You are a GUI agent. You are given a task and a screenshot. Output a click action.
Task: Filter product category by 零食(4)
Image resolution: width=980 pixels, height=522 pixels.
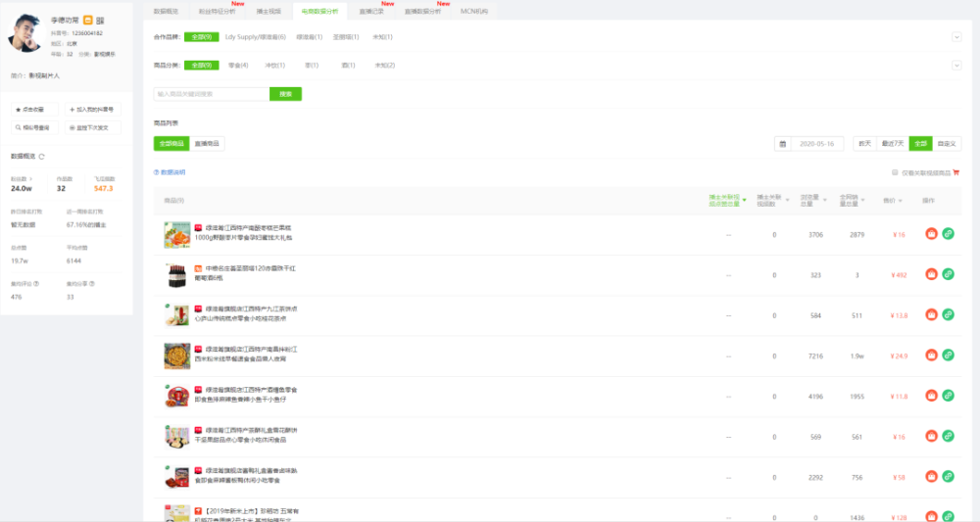click(x=238, y=65)
